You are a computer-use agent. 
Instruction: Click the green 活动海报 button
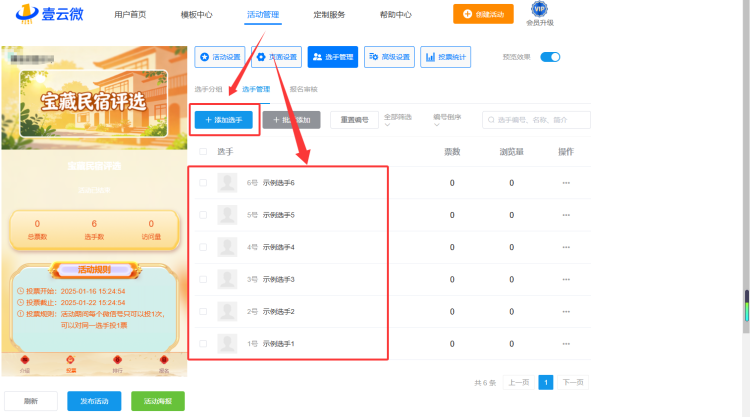coord(158,401)
